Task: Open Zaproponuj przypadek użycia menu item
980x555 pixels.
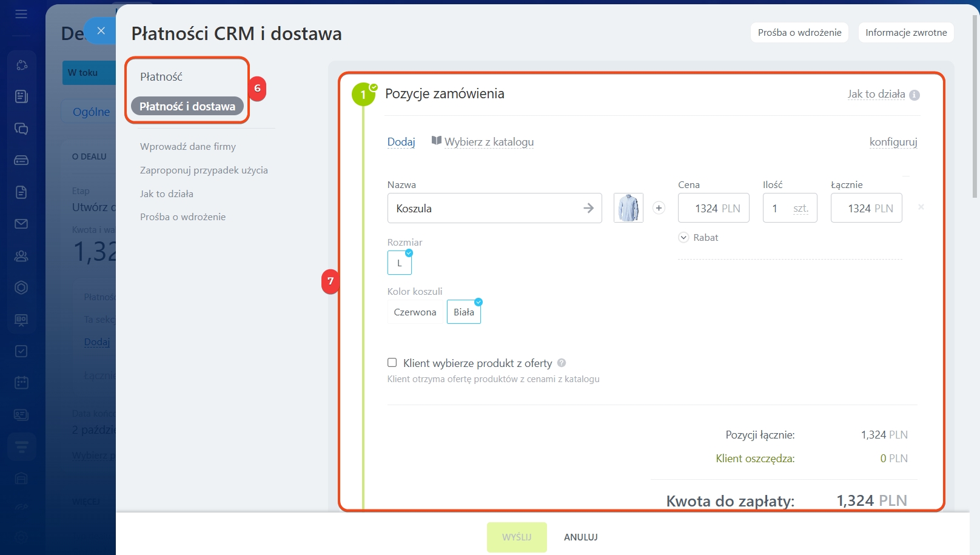Action: 204,170
